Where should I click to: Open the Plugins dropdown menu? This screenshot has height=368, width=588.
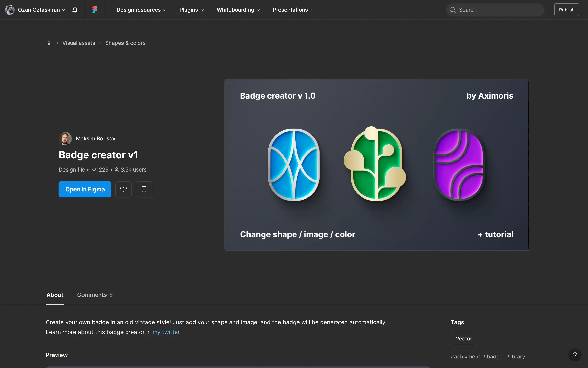click(192, 10)
